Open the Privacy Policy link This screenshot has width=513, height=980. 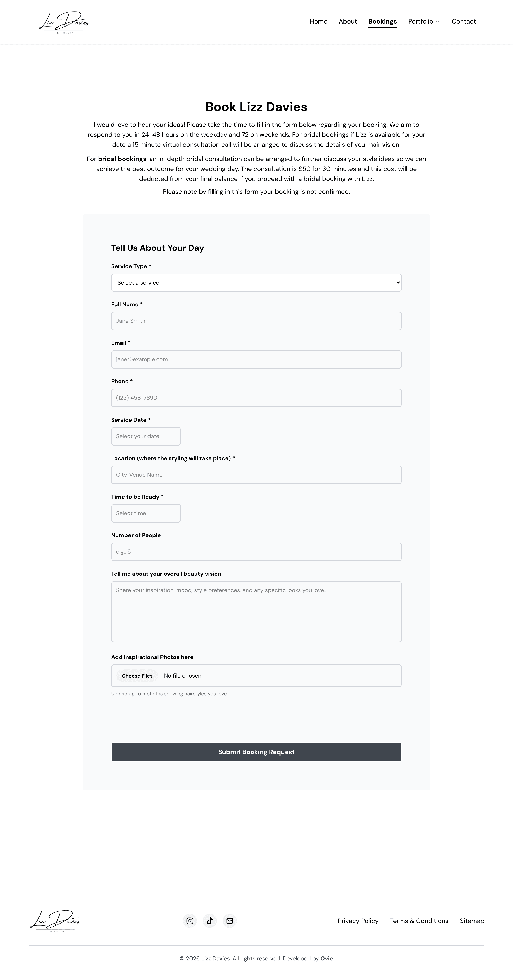pyautogui.click(x=358, y=921)
